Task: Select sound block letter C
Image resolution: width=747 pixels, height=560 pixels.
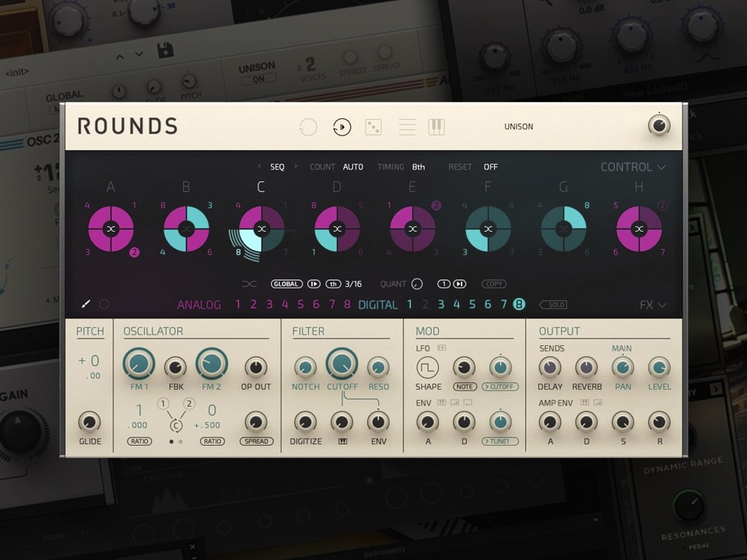Action: (261, 187)
